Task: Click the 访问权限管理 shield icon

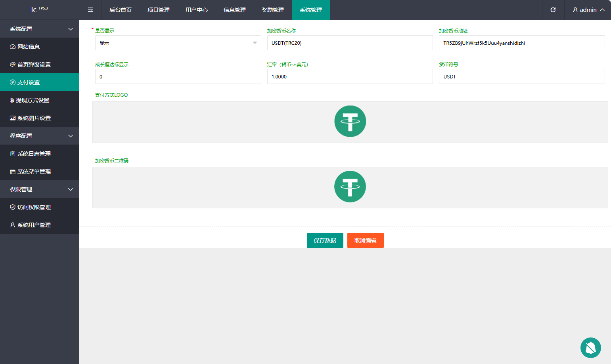Action: point(13,207)
